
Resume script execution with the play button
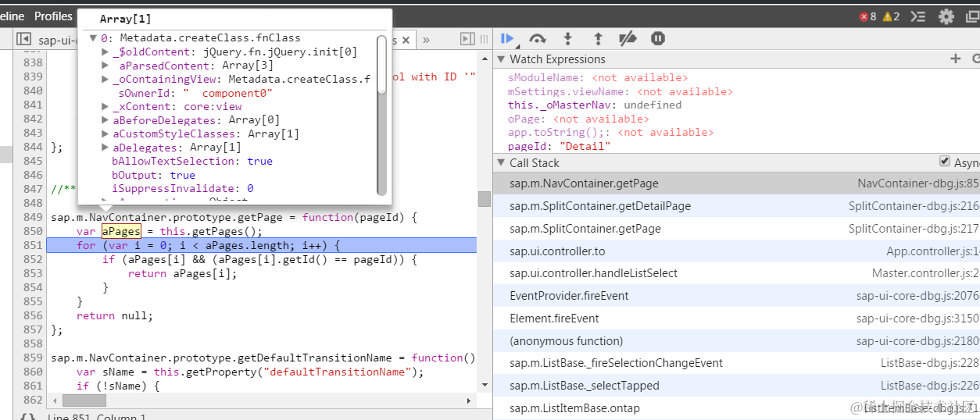click(x=508, y=38)
